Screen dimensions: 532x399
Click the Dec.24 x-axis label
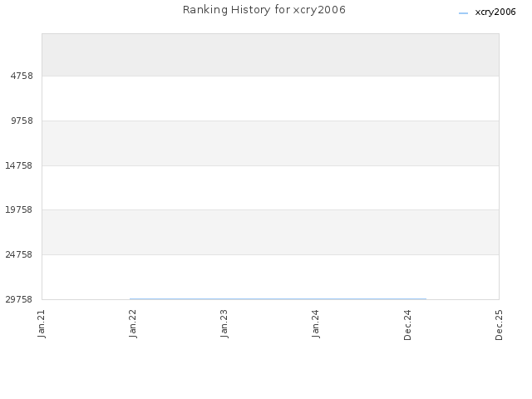click(407, 325)
